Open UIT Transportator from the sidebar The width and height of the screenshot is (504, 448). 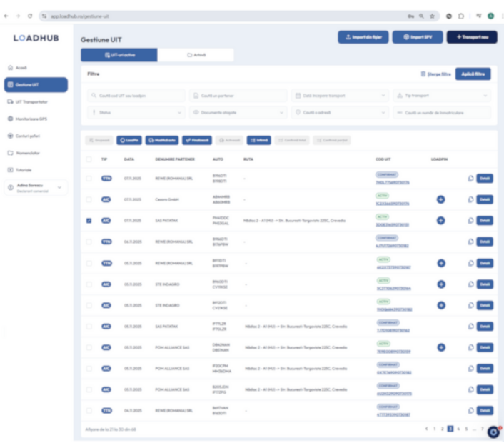[30, 101]
